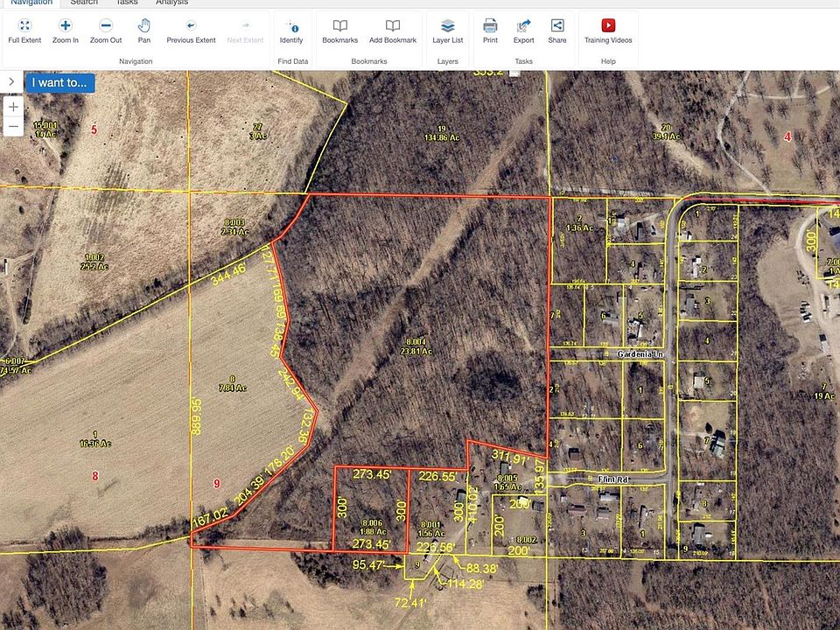Click the 344.46' dimension label
Image resolution: width=840 pixels, height=630 pixels.
(228, 273)
